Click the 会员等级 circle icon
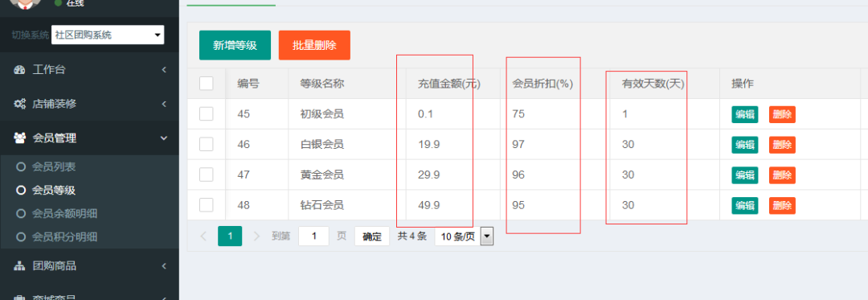The width and height of the screenshot is (868, 300). pyautogui.click(x=21, y=191)
